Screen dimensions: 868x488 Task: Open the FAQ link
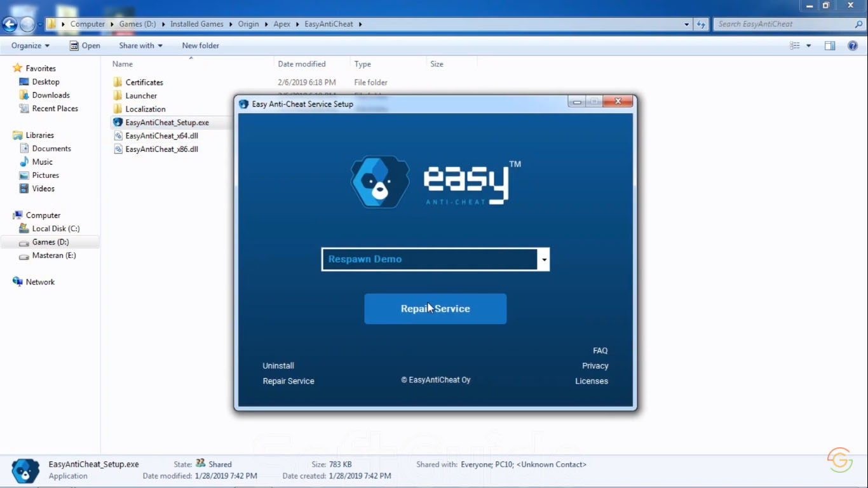click(x=600, y=351)
